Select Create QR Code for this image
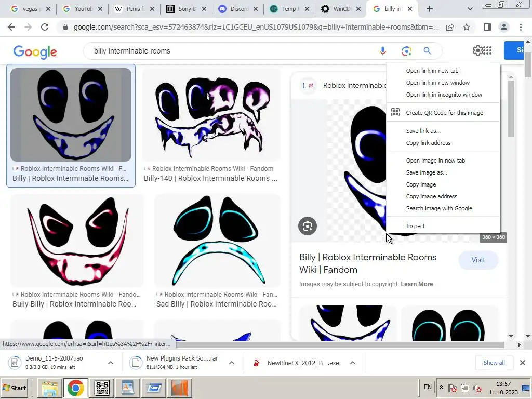Screen dimensions: 532x399 click(444, 113)
